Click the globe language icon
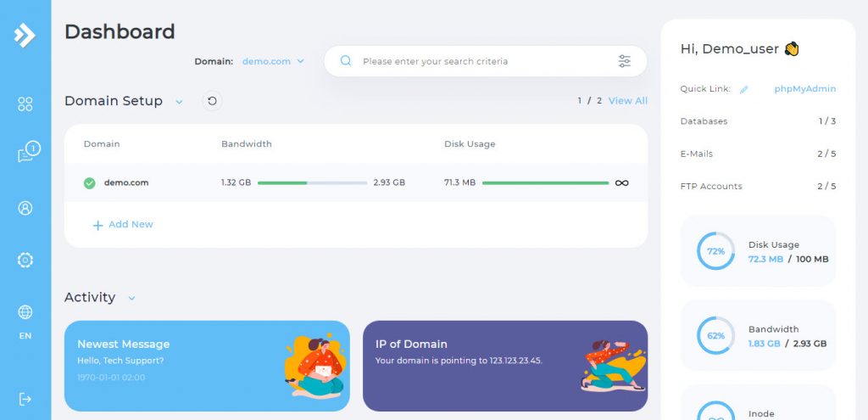The image size is (868, 420). pyautogui.click(x=25, y=312)
